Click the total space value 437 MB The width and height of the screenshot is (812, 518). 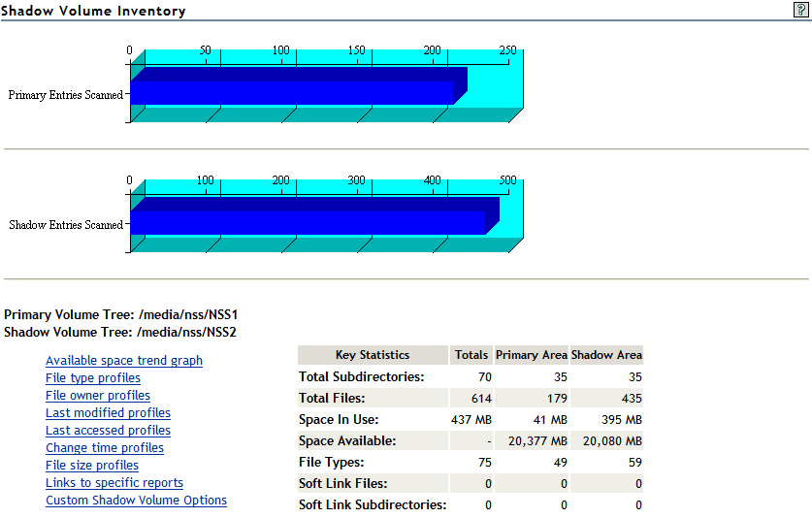pos(471,420)
